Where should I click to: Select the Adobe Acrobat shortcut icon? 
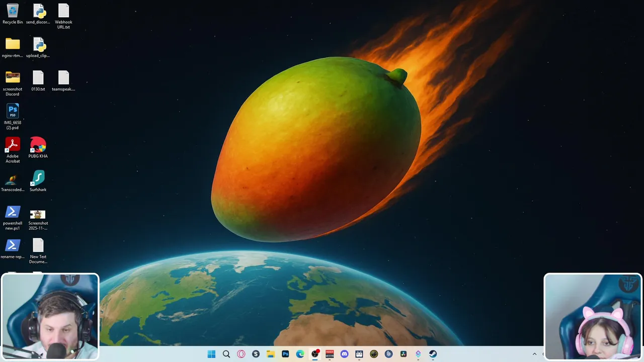click(x=13, y=150)
